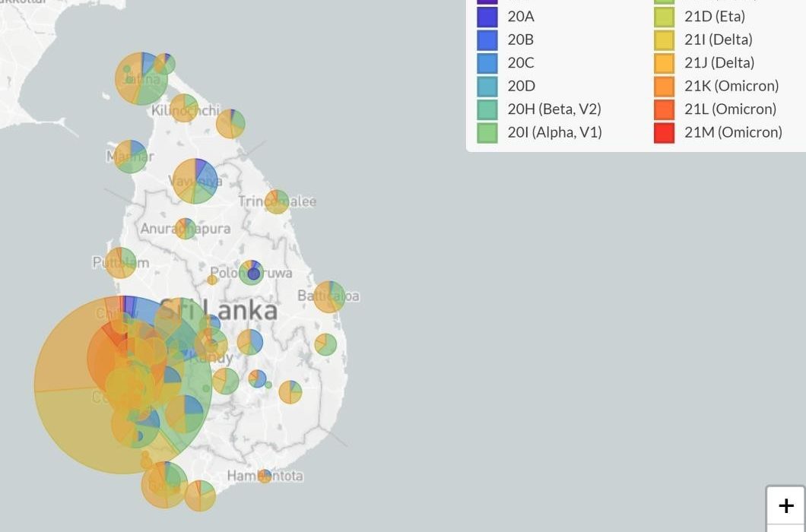Click the Trincomalee pie chart marker

277,201
